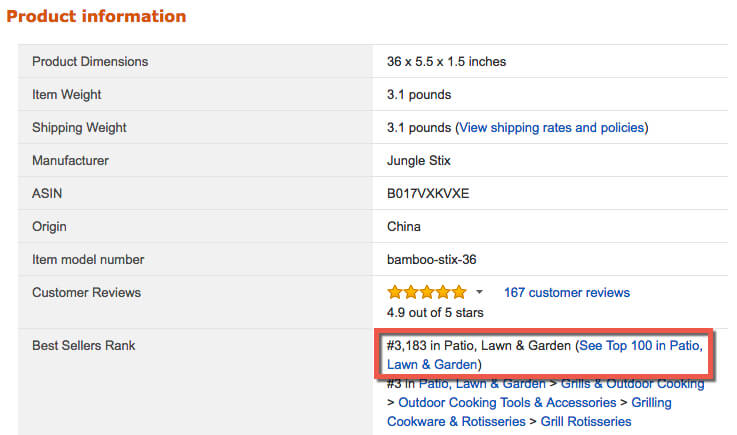Open the 167 customer reviews link

567,292
